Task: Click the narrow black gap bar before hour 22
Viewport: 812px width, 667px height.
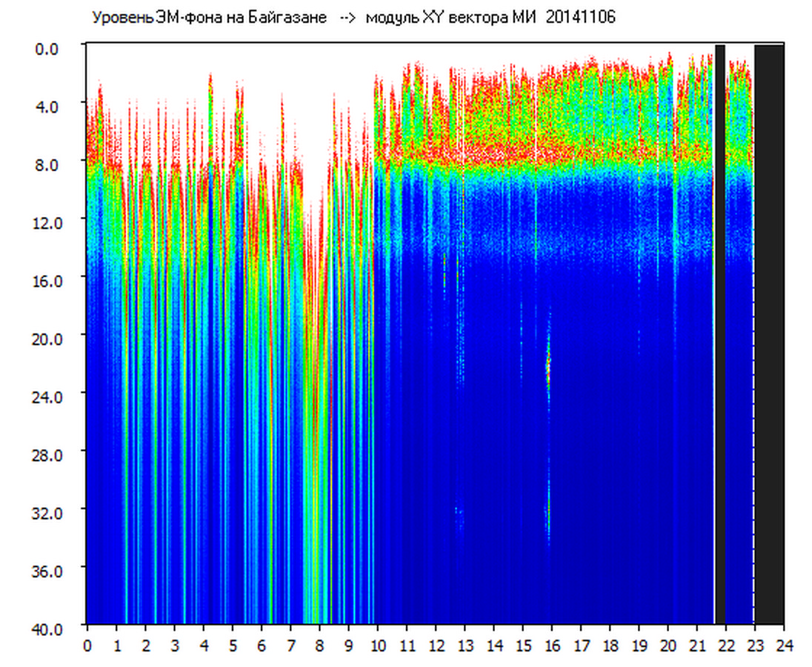Action: coord(719,333)
